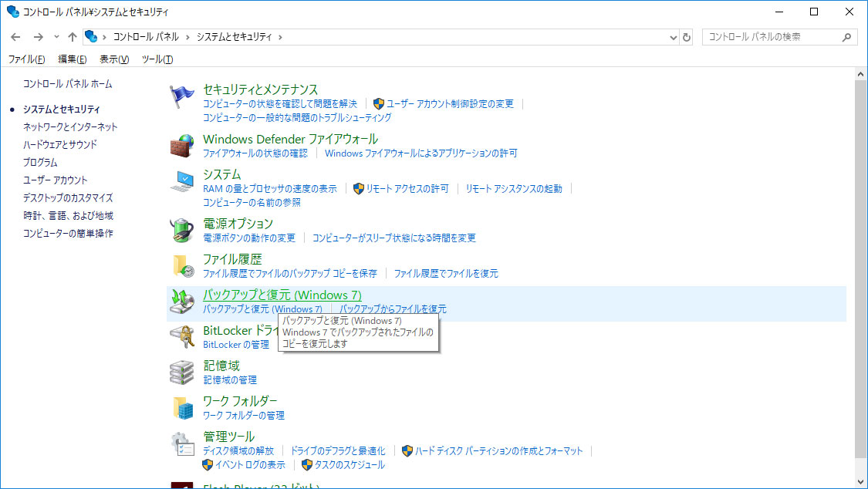Click システムとセキュリティ breadcrumb in address bar
Image resolution: width=868 pixels, height=489 pixels.
coord(234,37)
